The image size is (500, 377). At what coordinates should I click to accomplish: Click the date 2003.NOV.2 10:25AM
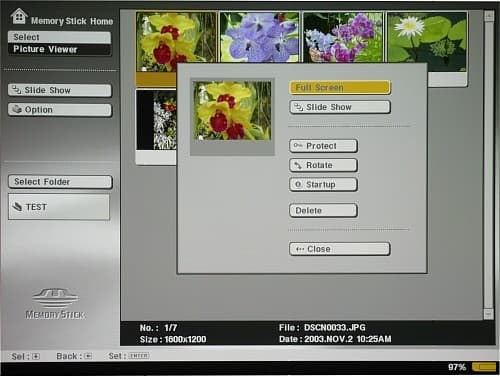point(348,339)
